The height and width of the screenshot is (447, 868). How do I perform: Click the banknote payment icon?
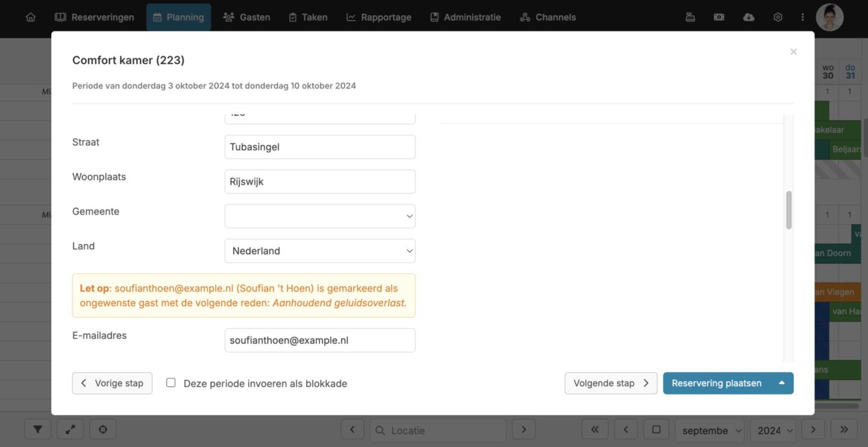coord(719,17)
